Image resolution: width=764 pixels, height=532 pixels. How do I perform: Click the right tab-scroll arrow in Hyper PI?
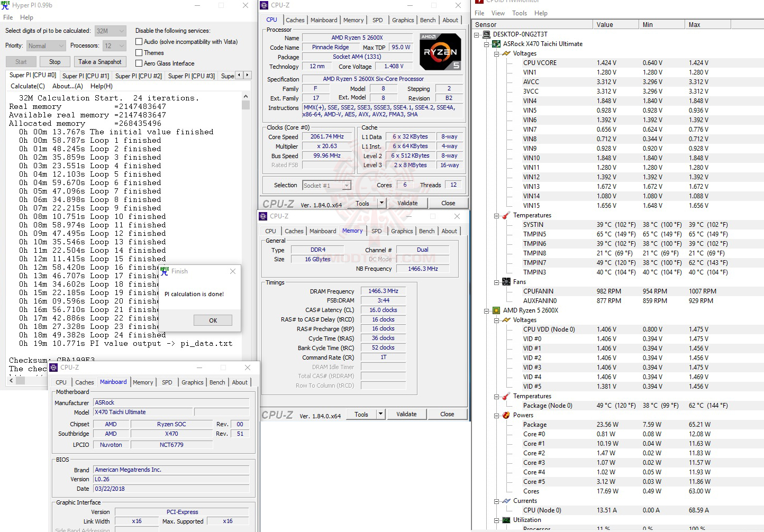247,75
